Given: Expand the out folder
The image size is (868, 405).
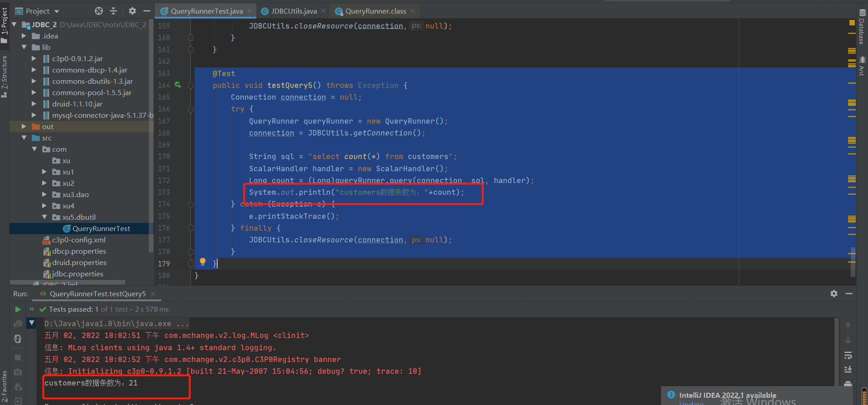Looking at the screenshot, I should pyautogui.click(x=24, y=126).
